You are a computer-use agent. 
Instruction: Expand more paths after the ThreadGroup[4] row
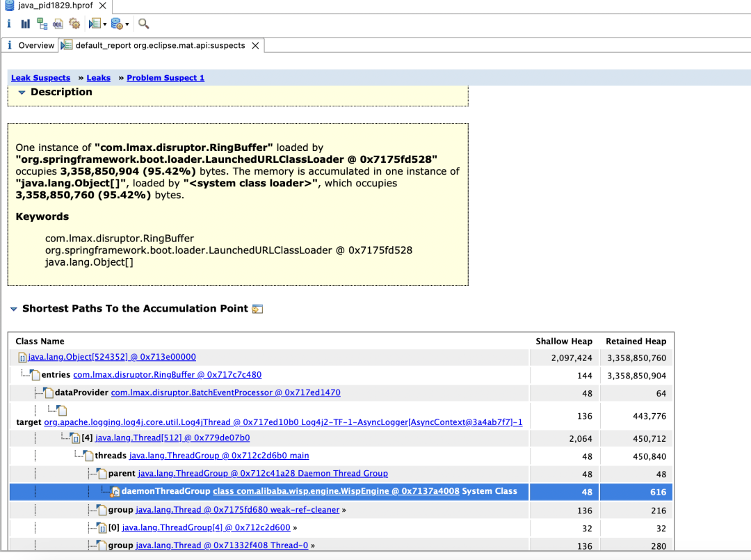(x=295, y=528)
